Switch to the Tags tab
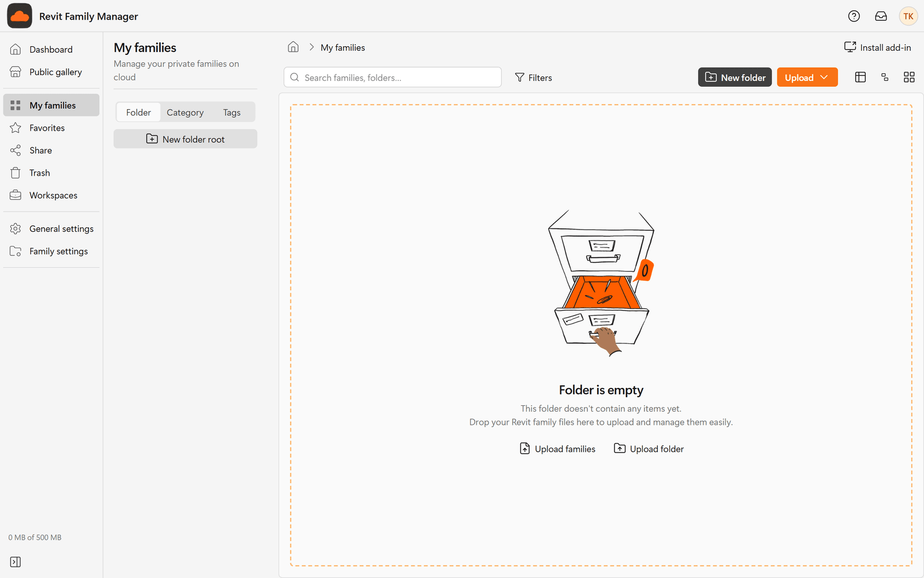Viewport: 924px width, 578px height. 232,112
